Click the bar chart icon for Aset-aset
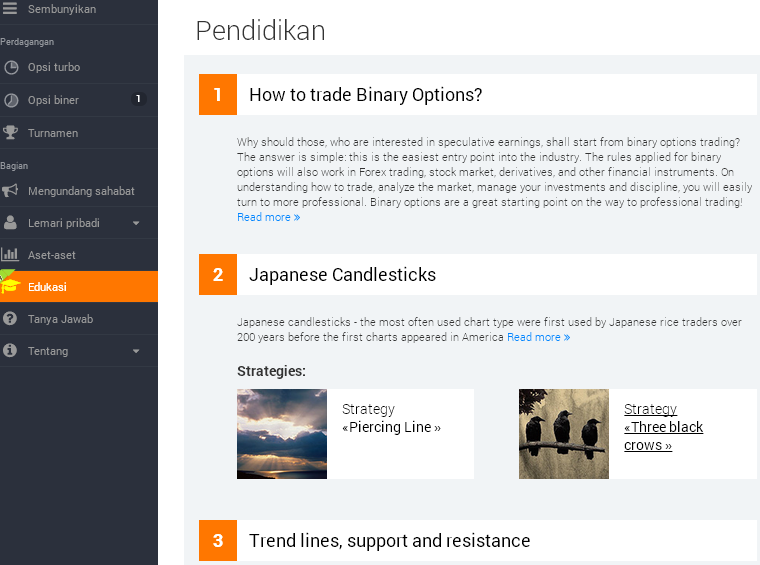760x565 pixels. (x=10, y=254)
